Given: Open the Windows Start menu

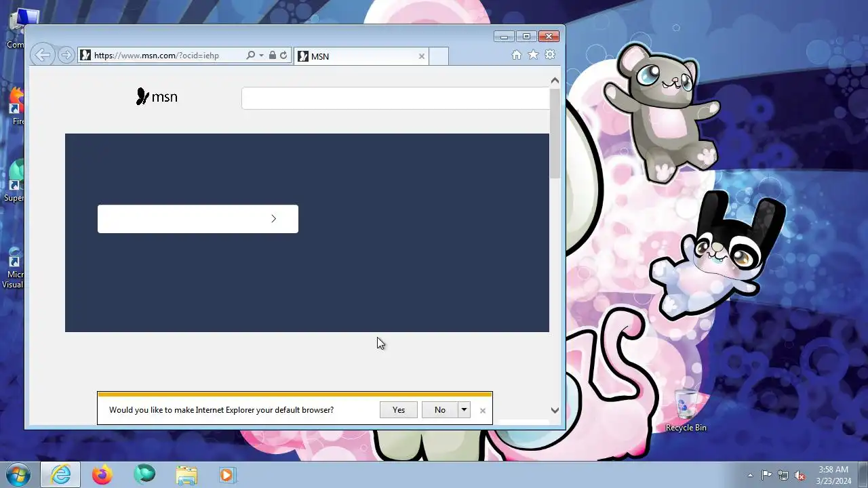Looking at the screenshot, I should (18, 474).
